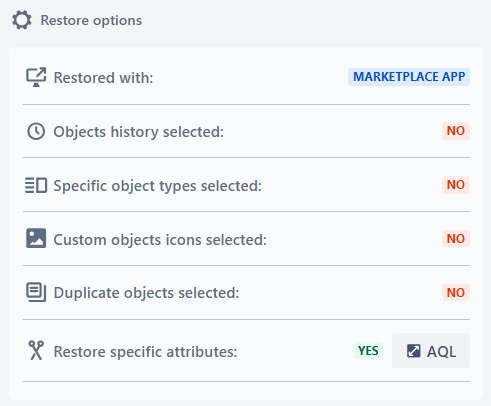Image resolution: width=491 pixels, height=406 pixels.
Task: Click the Restored with label
Action: 103,78
